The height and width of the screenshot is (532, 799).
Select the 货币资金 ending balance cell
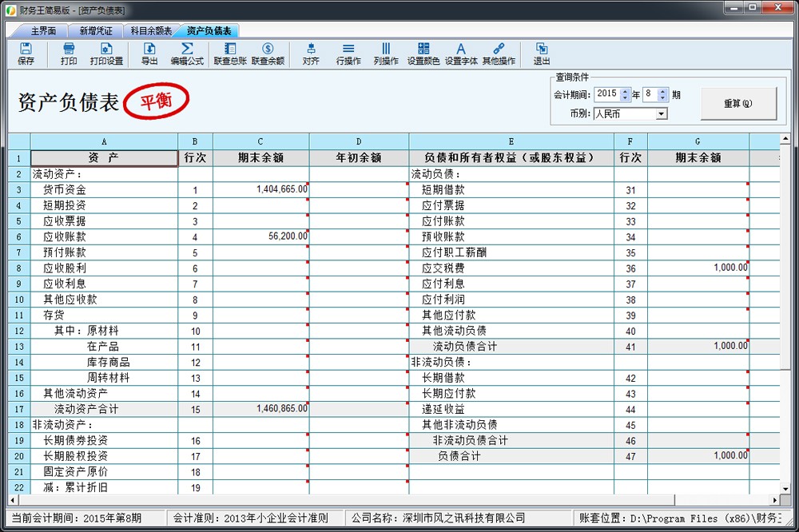[x=260, y=190]
